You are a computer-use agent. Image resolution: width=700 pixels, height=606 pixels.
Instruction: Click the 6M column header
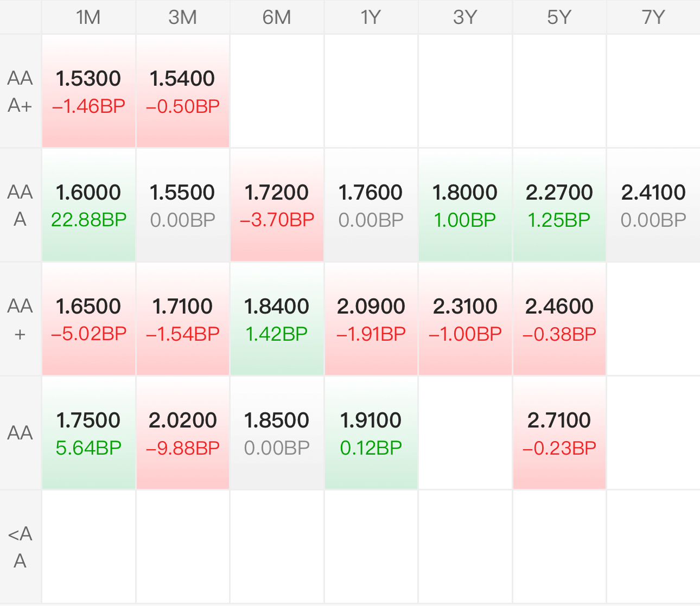click(x=277, y=17)
